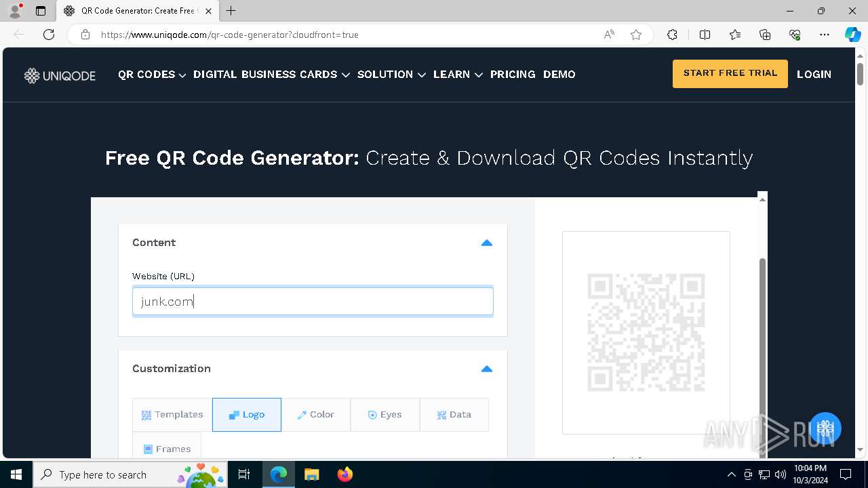Open Edge Settings and more menu
Image resolution: width=868 pixels, height=488 pixels.
tap(825, 35)
